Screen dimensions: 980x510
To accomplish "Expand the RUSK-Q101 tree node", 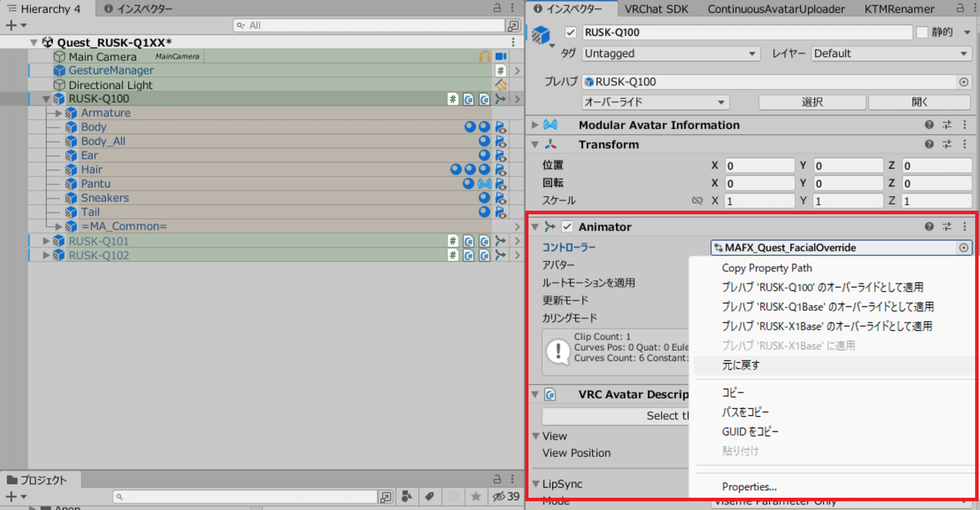I will [x=47, y=241].
